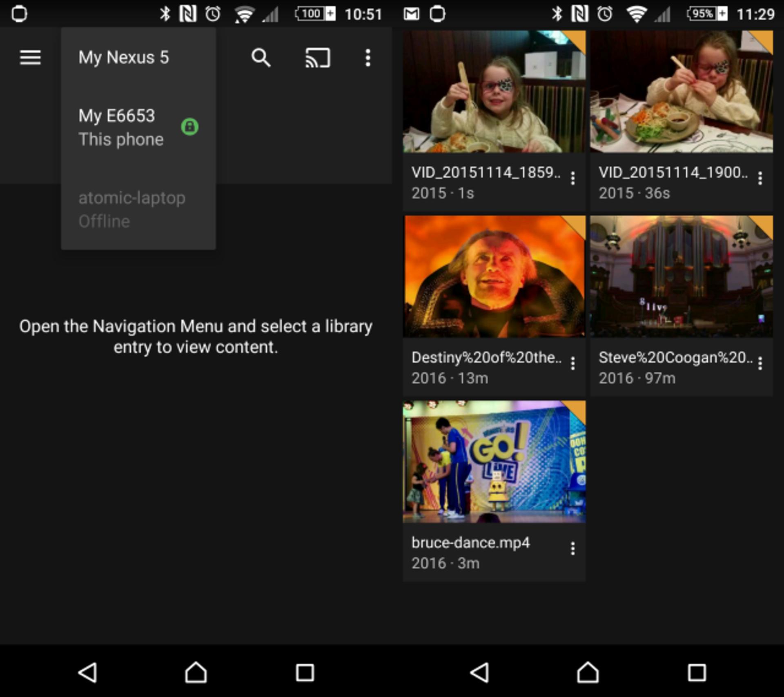The image size is (784, 697).
Task: Open options for bruce-dance.mp4
Action: (x=573, y=548)
